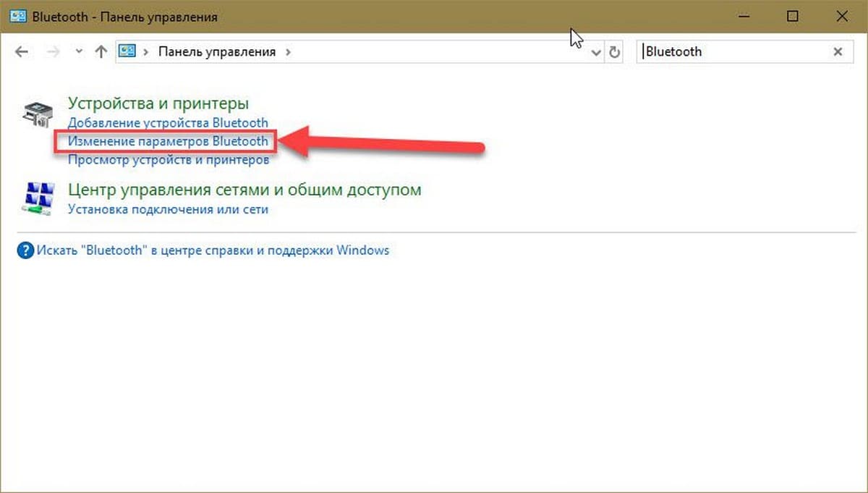Click inside the Bluetooth search field

pos(731,52)
